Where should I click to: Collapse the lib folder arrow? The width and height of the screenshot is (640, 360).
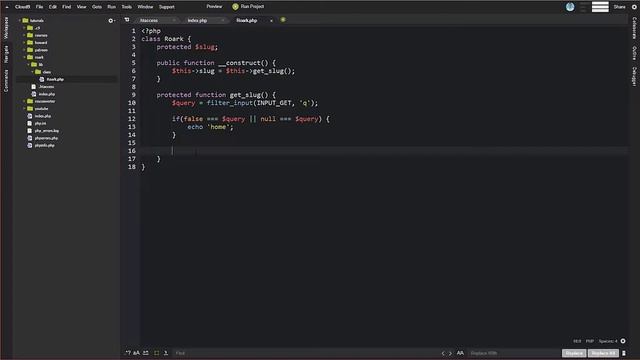pyautogui.click(x=29, y=64)
